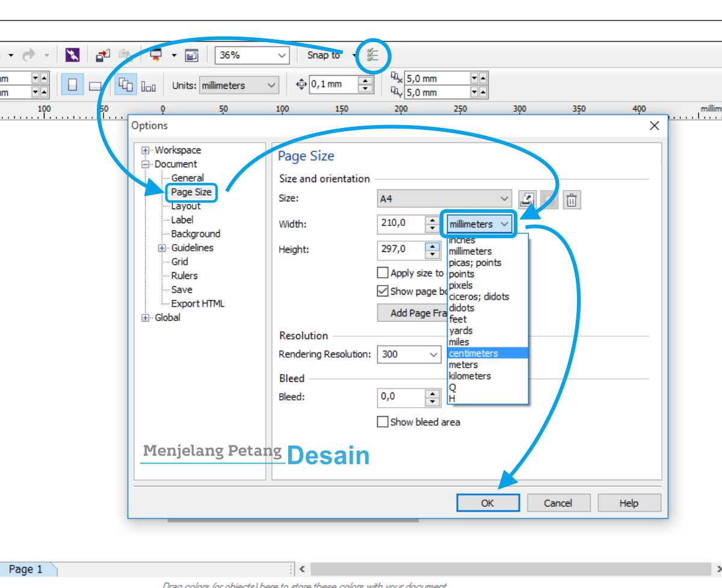Click the circled Options icon on the toolbar
722x588 pixels.
pyautogui.click(x=373, y=55)
